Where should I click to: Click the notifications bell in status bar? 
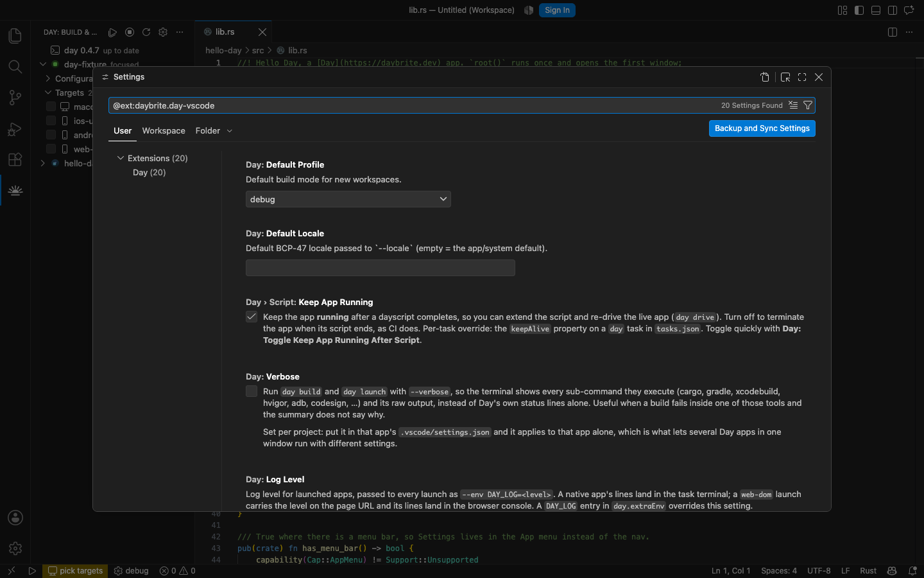tap(912, 571)
